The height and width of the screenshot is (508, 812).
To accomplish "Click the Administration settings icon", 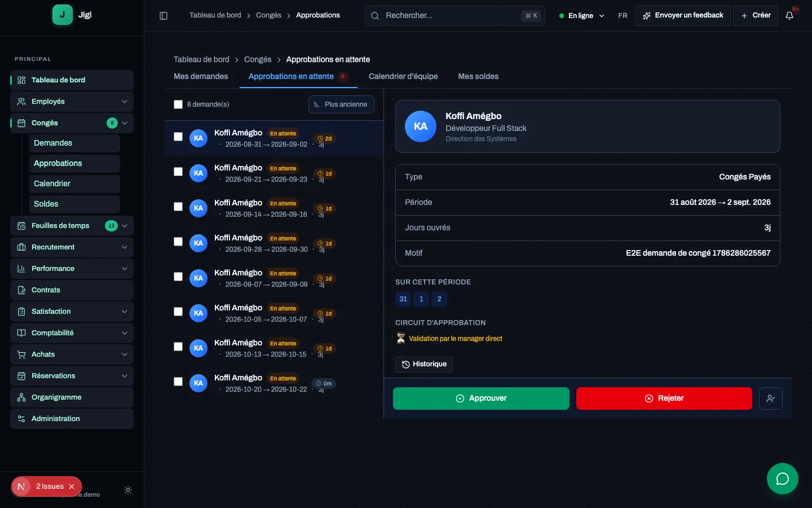I will click(21, 419).
